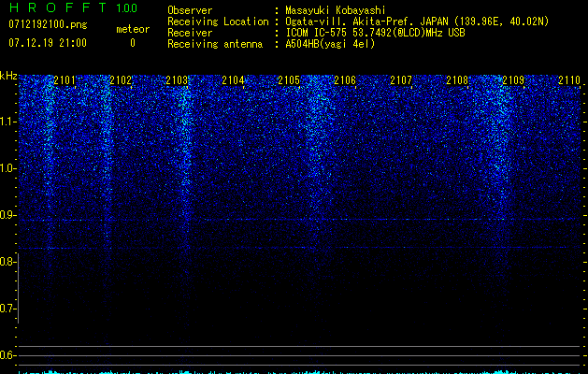
Task: Click the 0.6 frequency axis label
Action: [7, 355]
